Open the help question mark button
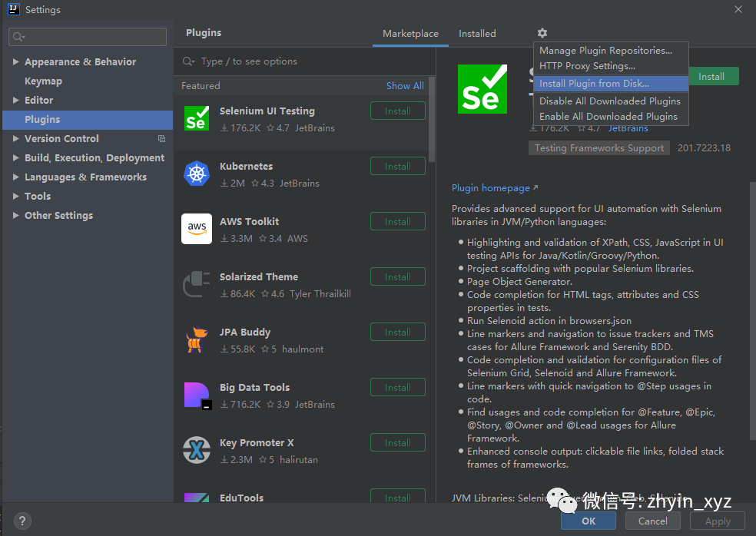Image resolution: width=756 pixels, height=536 pixels. tap(22, 521)
